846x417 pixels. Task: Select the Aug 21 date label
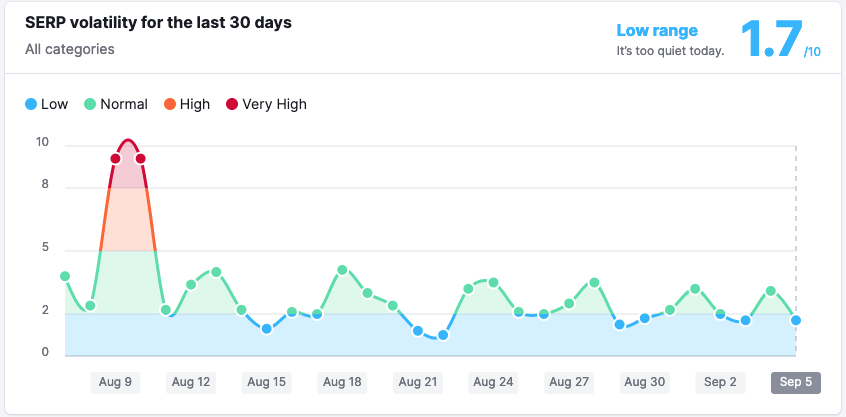click(x=417, y=381)
